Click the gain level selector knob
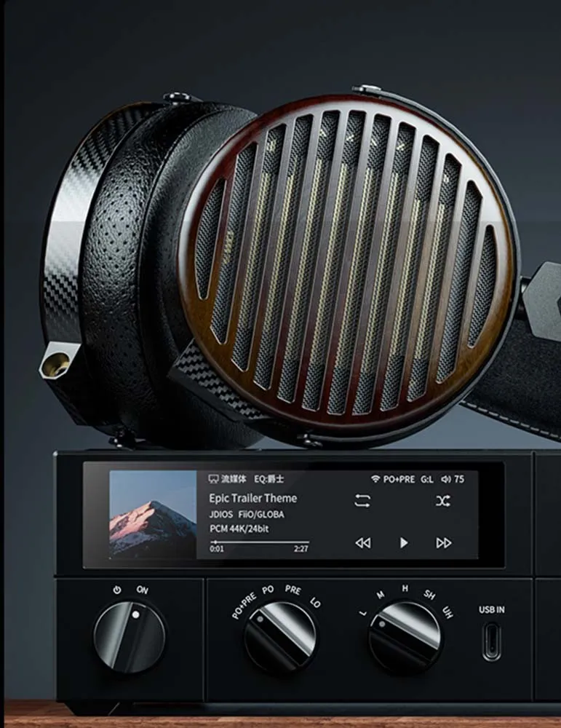Screen dimensions: 561x728 [405, 637]
